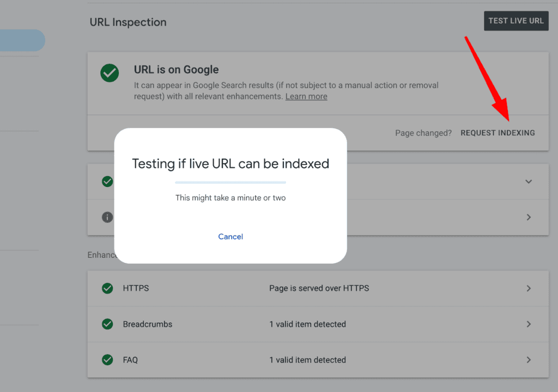Click the green checkmark on the coverage status row
The image size is (558, 392).
pos(107,181)
